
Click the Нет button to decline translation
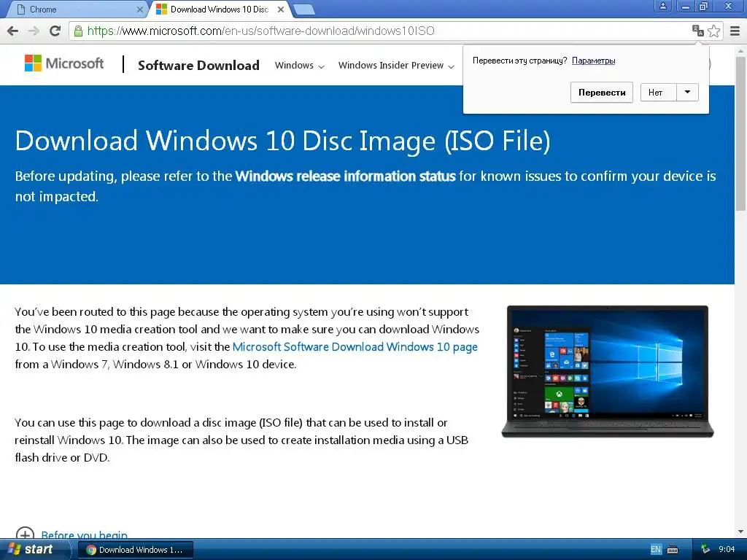[x=659, y=93]
